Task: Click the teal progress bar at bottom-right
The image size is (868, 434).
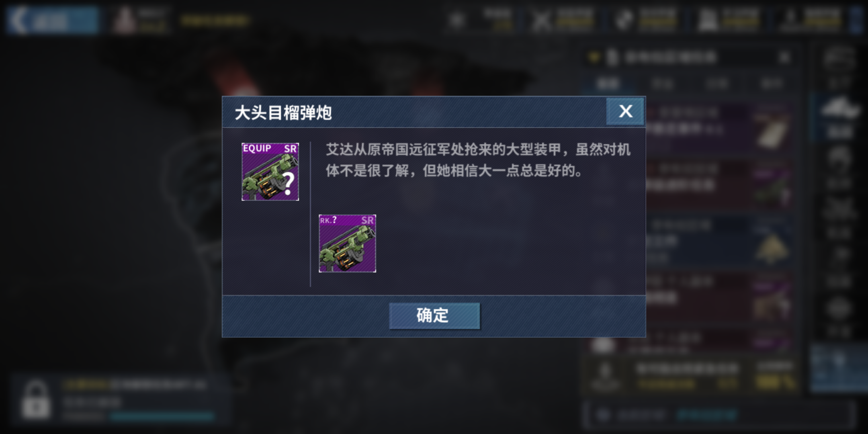Action: click(x=706, y=414)
